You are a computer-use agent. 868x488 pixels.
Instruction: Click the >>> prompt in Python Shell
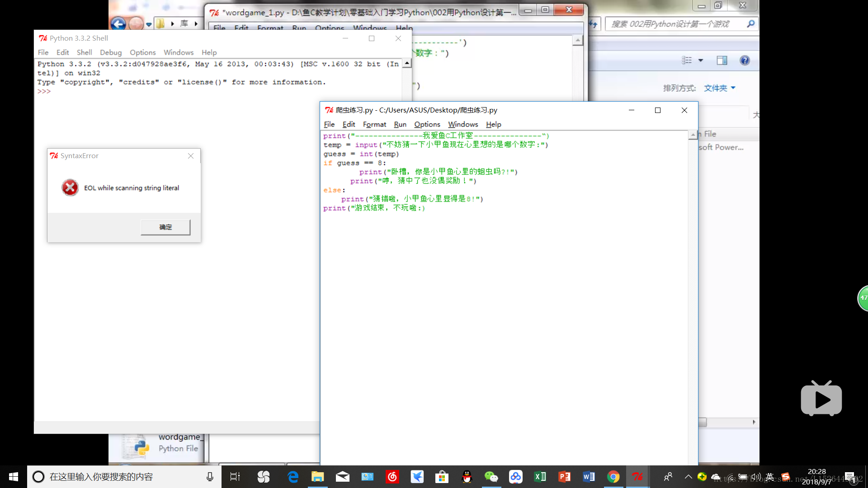click(44, 91)
